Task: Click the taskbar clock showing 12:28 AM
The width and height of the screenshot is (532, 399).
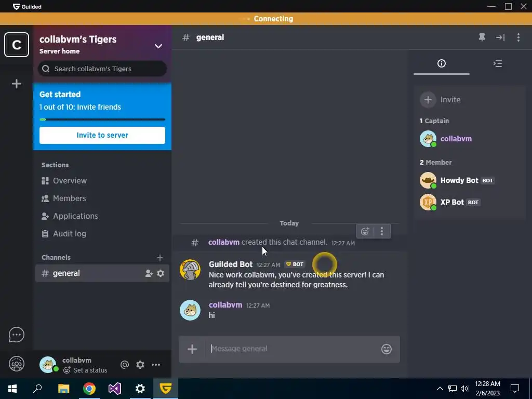Action: [x=487, y=389]
